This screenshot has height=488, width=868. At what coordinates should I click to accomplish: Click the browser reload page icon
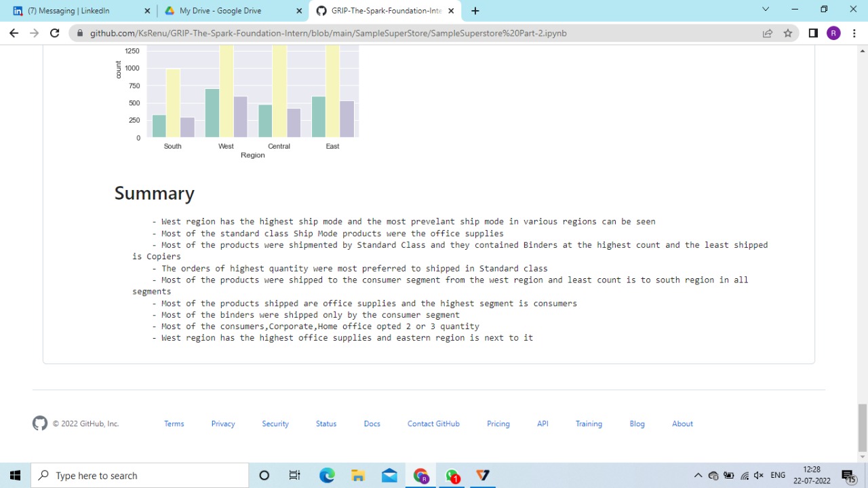pyautogui.click(x=55, y=33)
